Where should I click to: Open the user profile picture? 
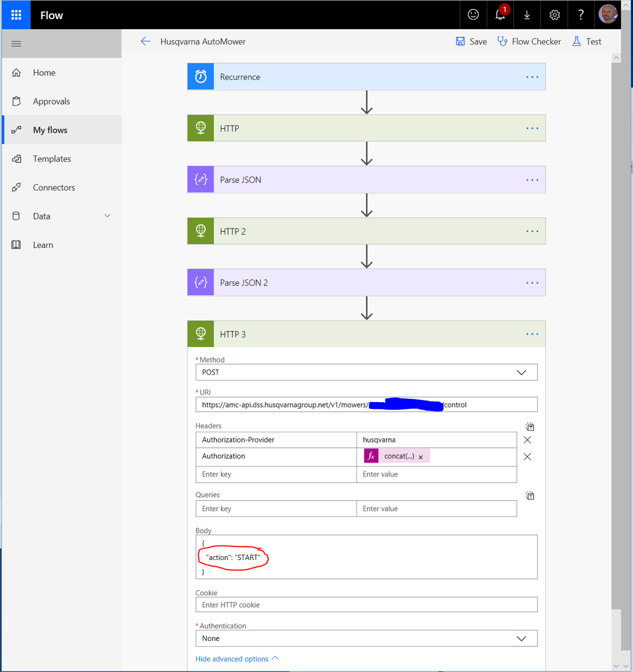point(608,15)
